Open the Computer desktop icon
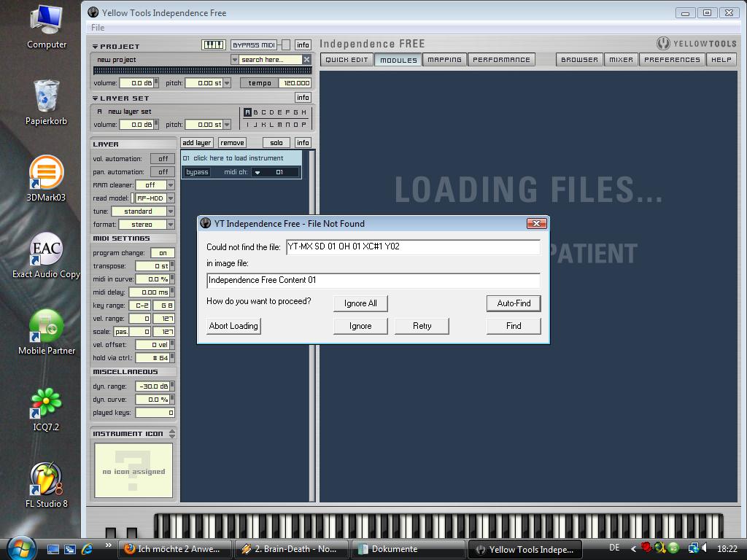The width and height of the screenshot is (747, 560). (x=46, y=27)
